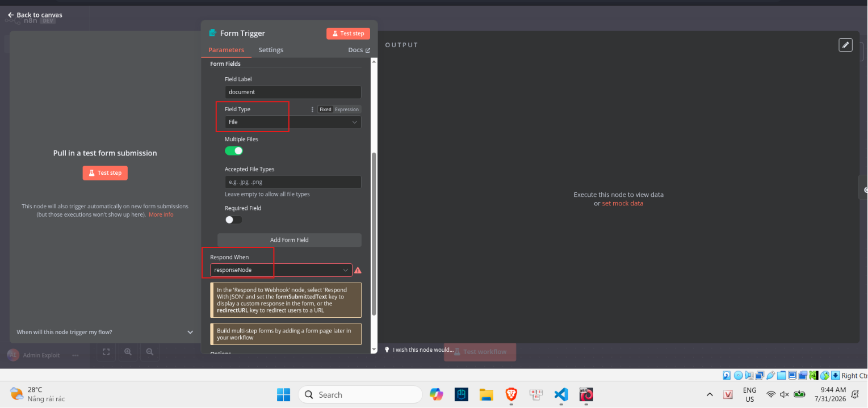Screen dimensions: 868x408
Task: Toggle on the Required Field switch
Action: (234, 220)
